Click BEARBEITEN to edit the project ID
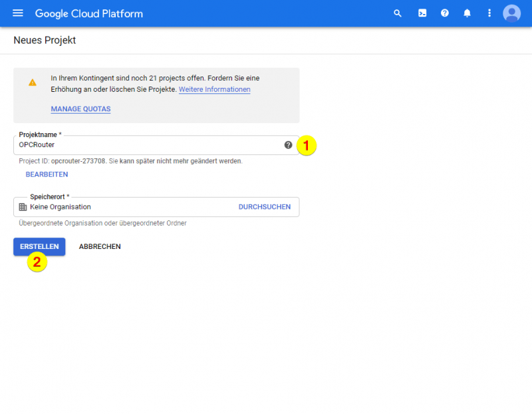532x414 pixels. pos(47,174)
